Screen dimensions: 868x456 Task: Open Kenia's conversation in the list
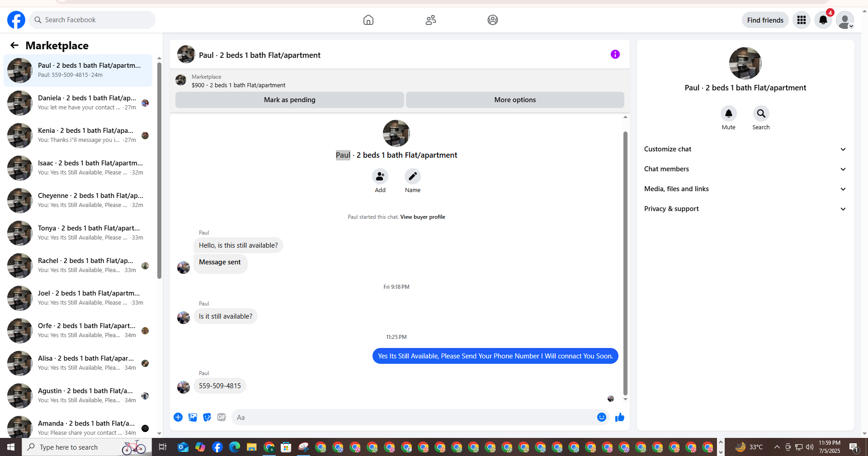point(78,136)
